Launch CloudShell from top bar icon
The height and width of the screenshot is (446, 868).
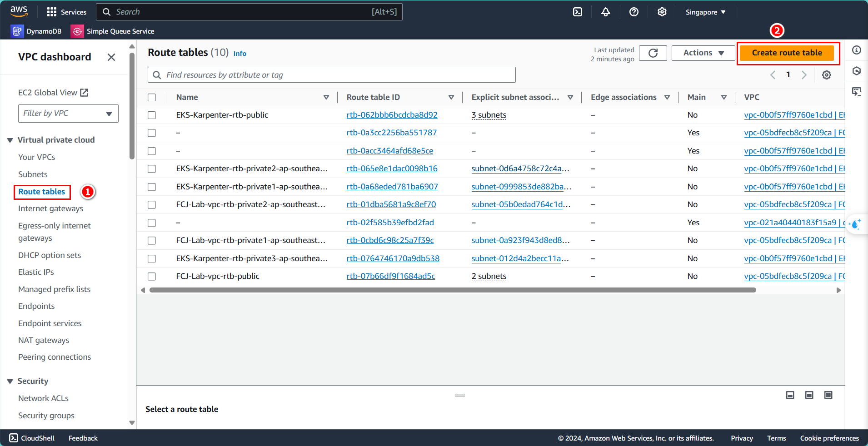click(578, 12)
